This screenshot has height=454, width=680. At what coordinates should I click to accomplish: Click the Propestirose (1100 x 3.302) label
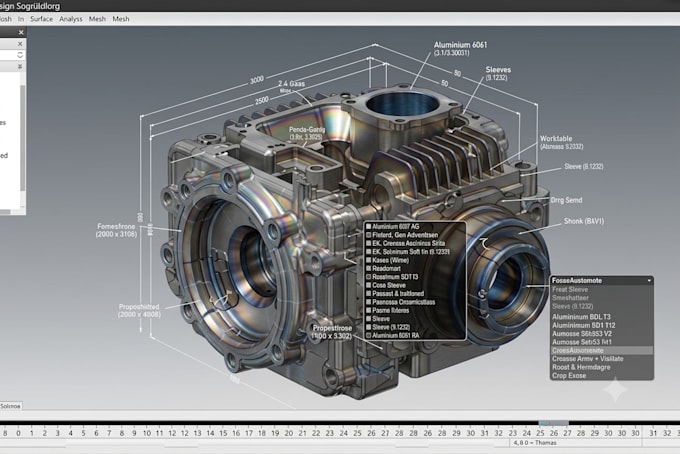click(332, 332)
